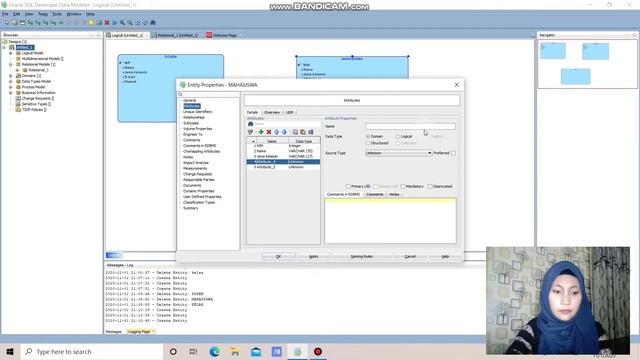Click the Task View icon on taskbar
640x360 pixels.
(x=193, y=351)
